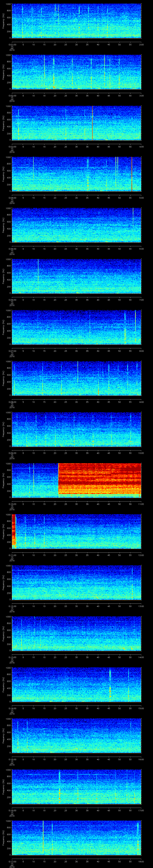The height and width of the screenshot is (868, 153).
Task: Mark the red vertical line in the 0:03:00 panel
Action: coord(92,123)
